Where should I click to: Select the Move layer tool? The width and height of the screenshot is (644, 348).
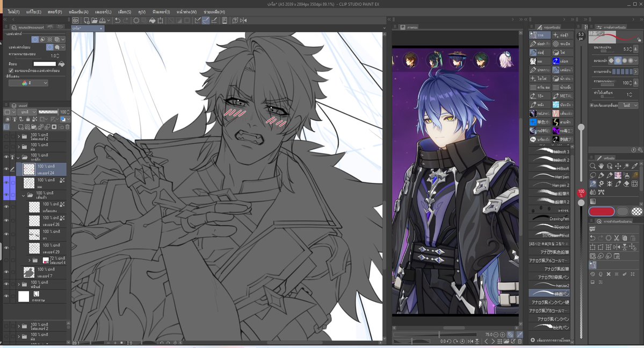click(x=618, y=166)
